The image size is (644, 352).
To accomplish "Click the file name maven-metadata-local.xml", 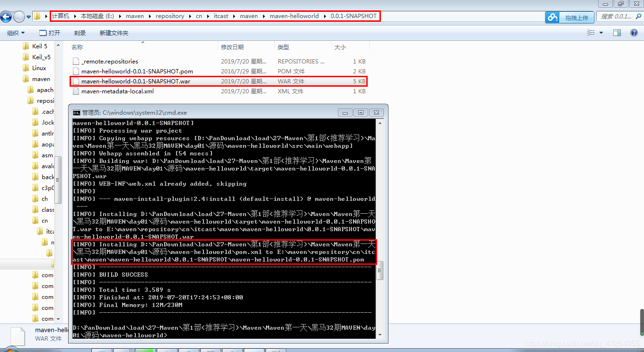I will [x=117, y=91].
